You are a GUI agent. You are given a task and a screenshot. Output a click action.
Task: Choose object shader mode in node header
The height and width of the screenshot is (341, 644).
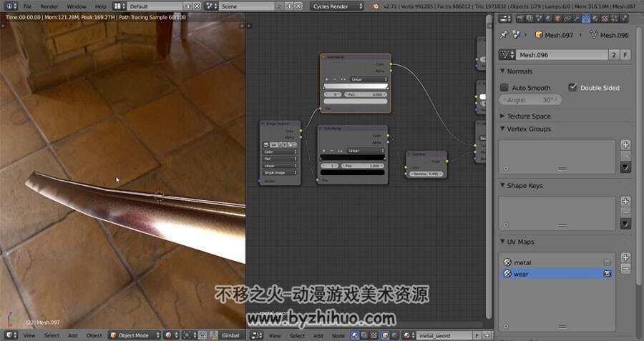pos(385,335)
